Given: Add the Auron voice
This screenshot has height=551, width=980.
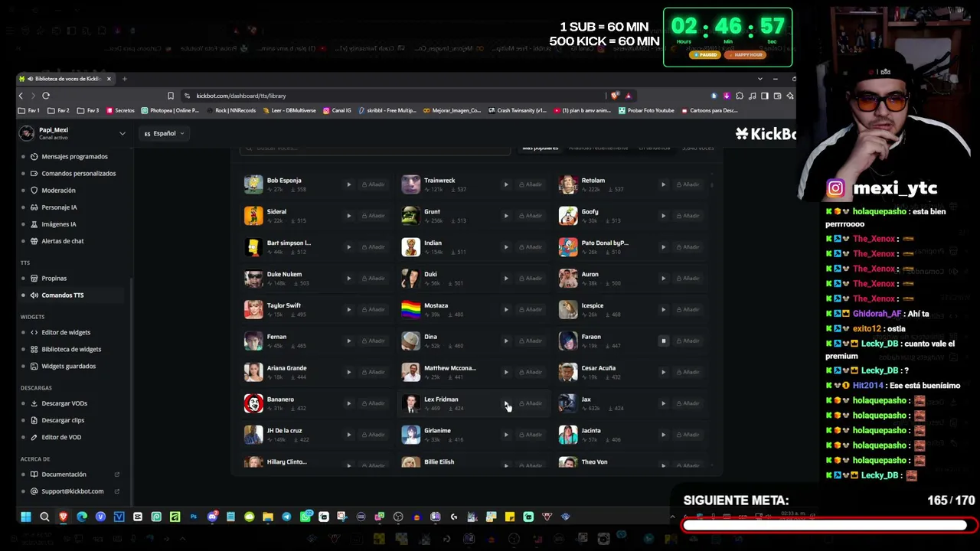Looking at the screenshot, I should point(688,279).
